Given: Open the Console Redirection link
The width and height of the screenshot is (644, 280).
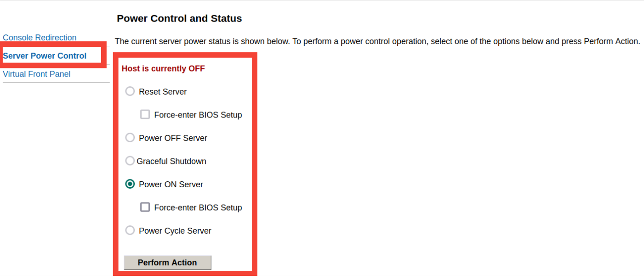Looking at the screenshot, I should (40, 38).
